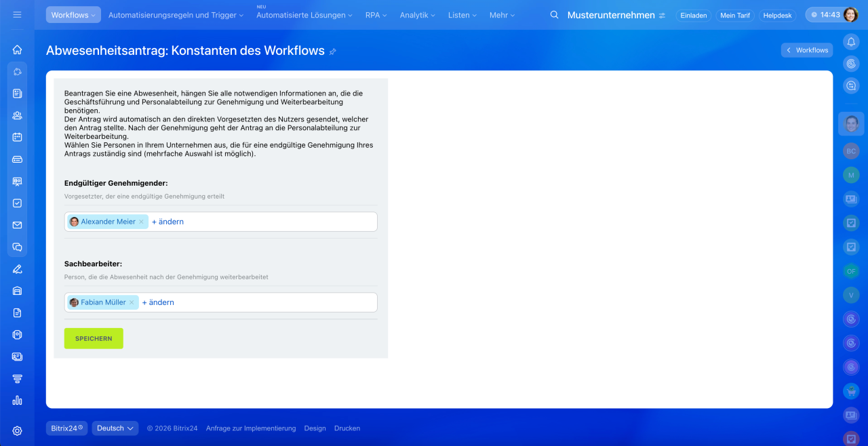
Task: Open the Deutsch language selector
Action: tap(115, 428)
